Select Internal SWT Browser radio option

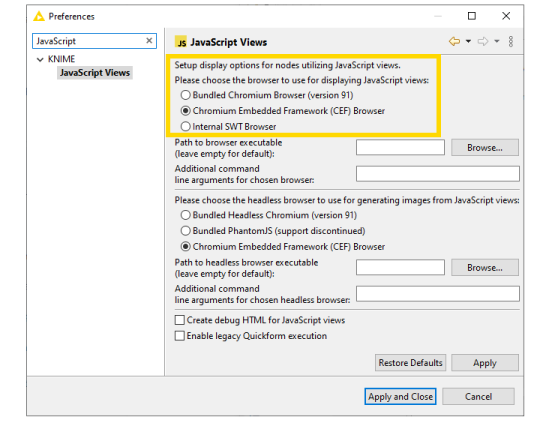coord(186,126)
